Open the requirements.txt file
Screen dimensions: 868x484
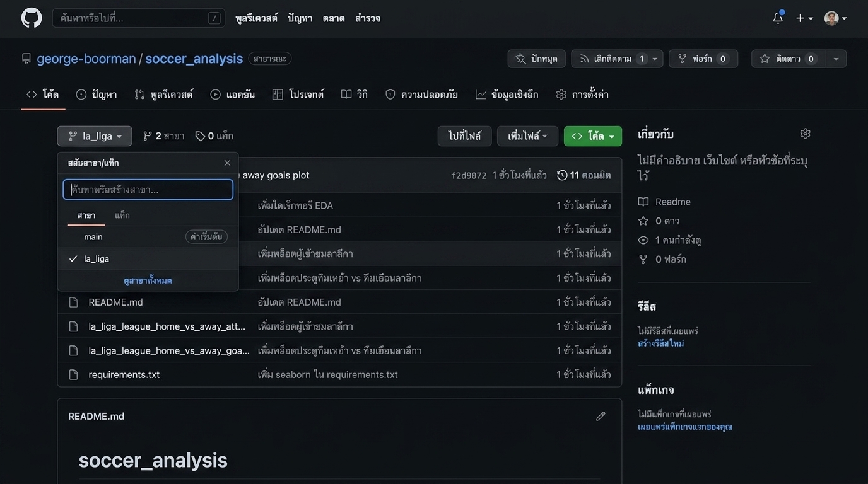coord(124,375)
